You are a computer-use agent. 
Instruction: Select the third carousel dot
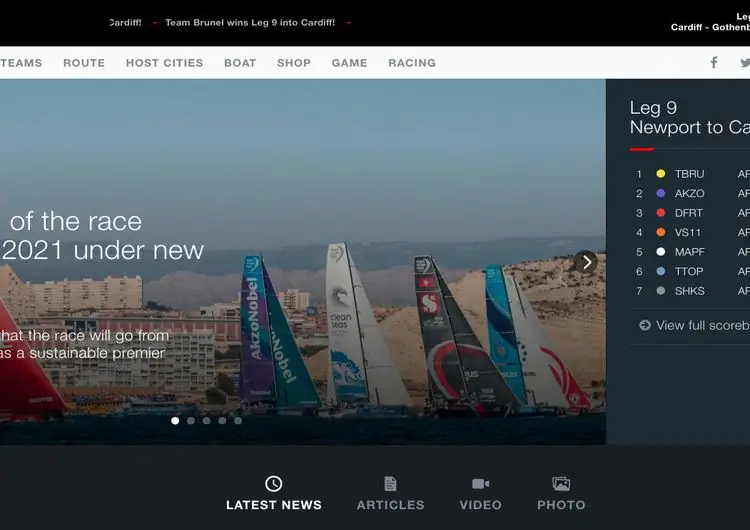(x=207, y=421)
